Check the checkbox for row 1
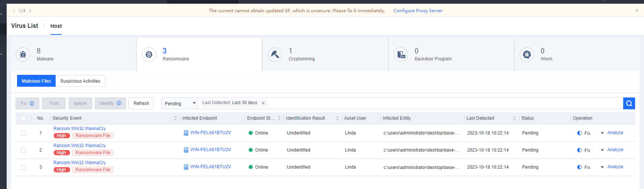The image size is (644, 189). point(23,133)
